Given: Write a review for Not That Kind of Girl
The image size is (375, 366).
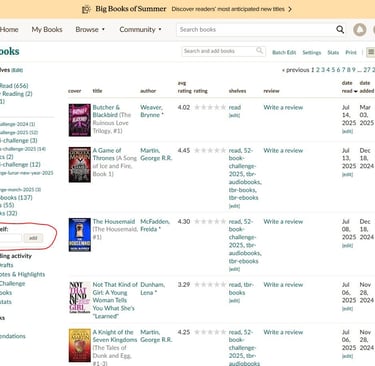Looking at the screenshot, I should (283, 284).
